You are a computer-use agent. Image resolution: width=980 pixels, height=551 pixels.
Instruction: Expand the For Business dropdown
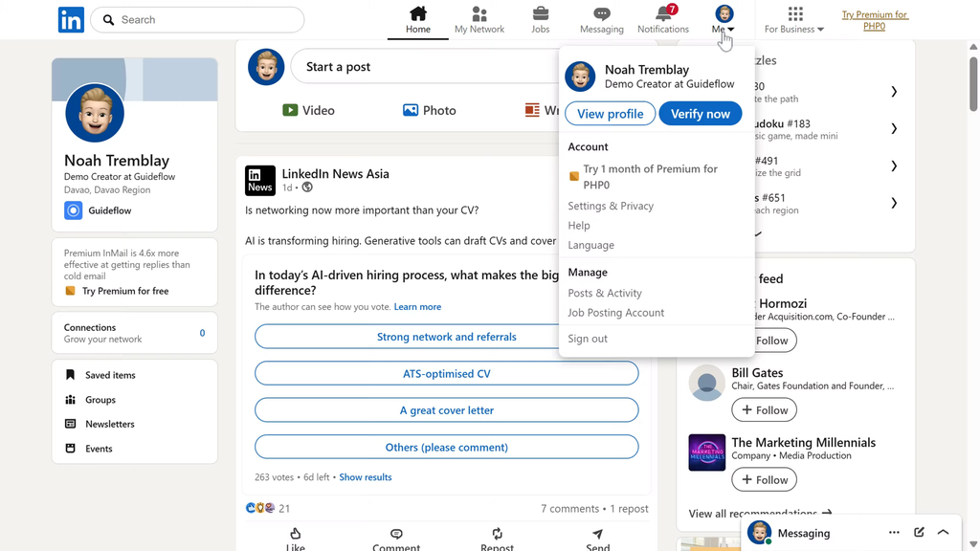coord(794,20)
